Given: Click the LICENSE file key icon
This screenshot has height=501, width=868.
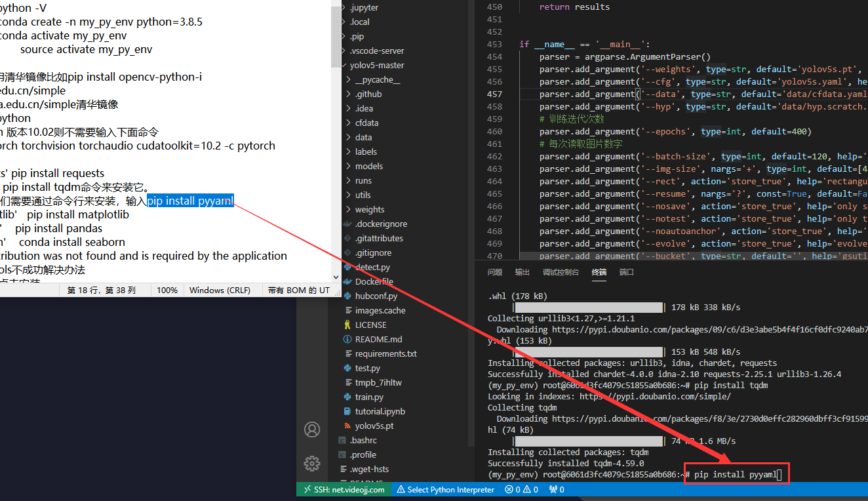Looking at the screenshot, I should coord(347,325).
